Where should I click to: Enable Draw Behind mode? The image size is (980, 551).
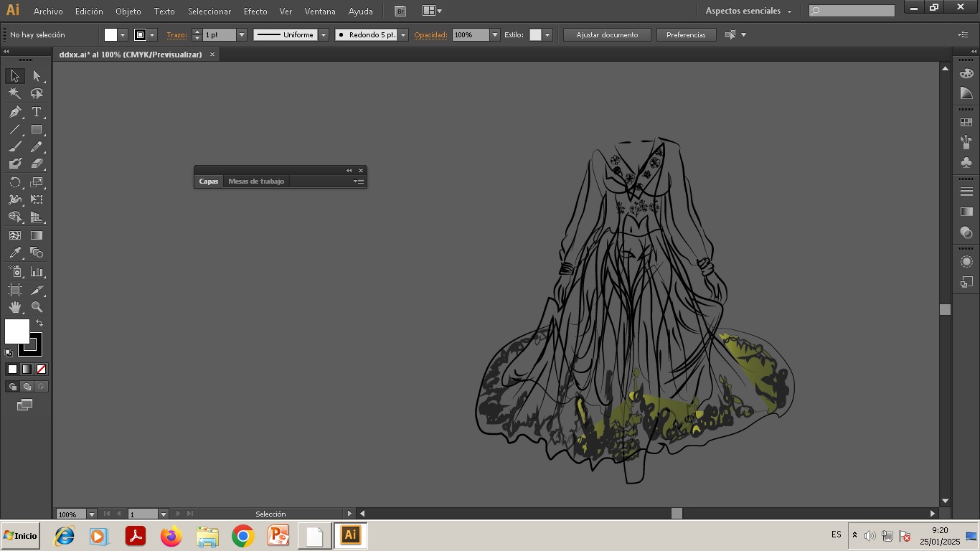click(27, 387)
